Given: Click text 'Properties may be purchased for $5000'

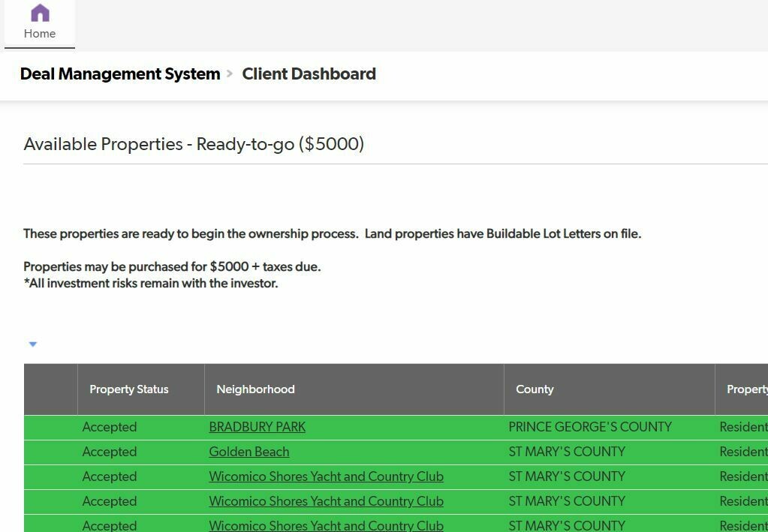Looking at the screenshot, I should pos(136,266).
